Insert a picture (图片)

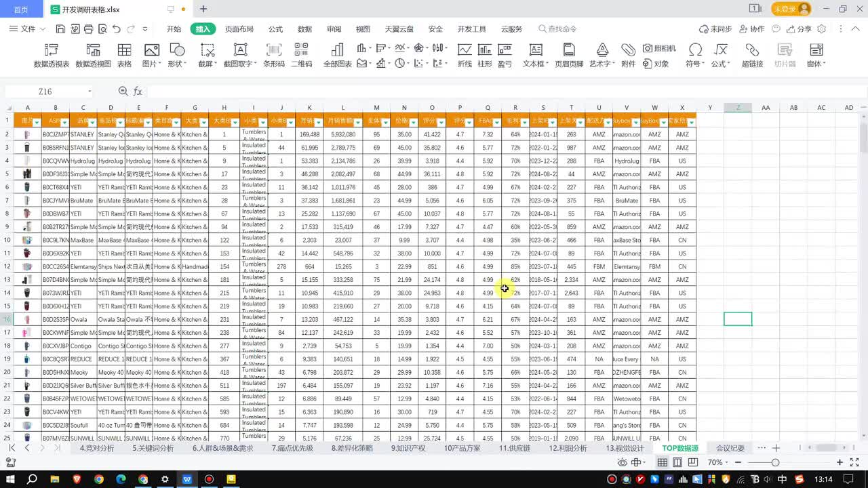[151, 56]
